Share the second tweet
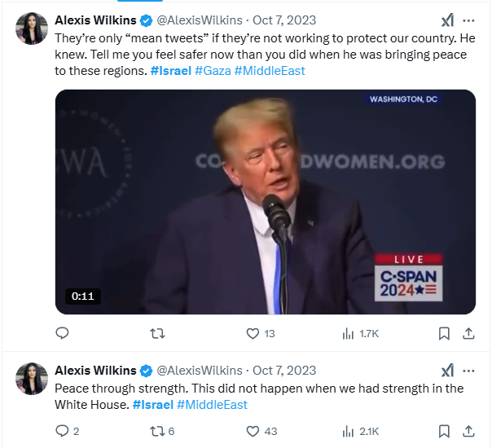This screenshot has width=492, height=448. [x=468, y=431]
